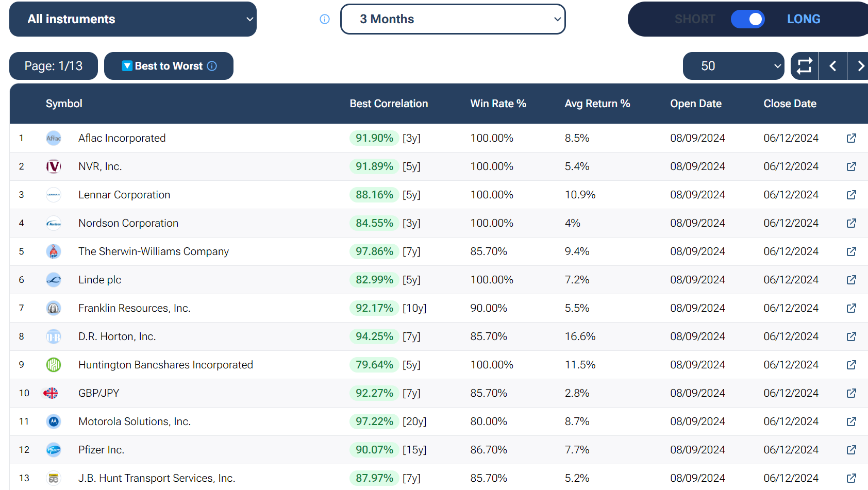
Task: Click the info icon beside the period dropdown
Action: 325,19
